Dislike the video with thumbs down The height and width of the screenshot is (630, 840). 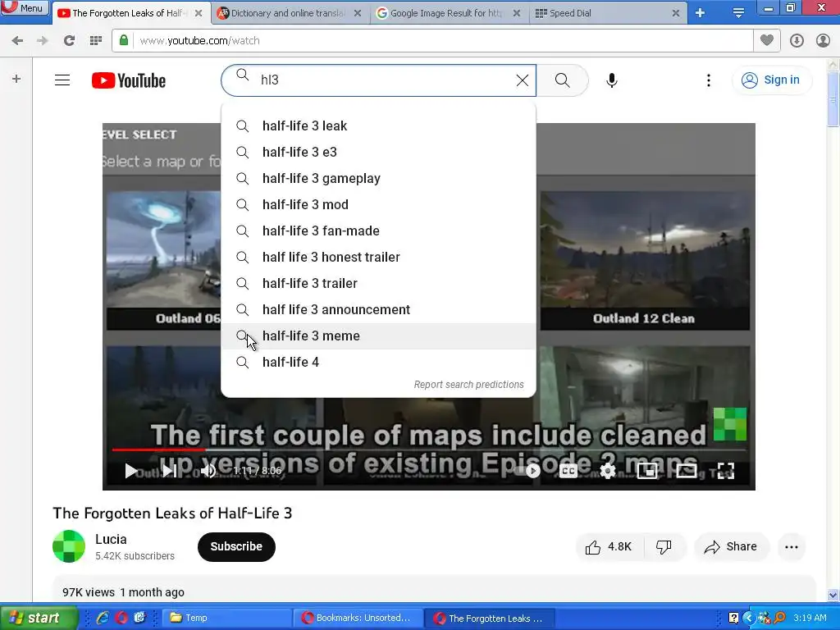pos(664,547)
